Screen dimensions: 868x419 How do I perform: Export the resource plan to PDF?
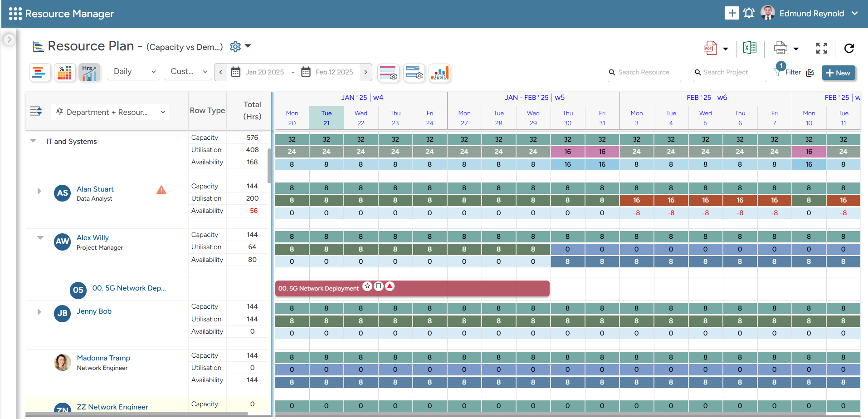[711, 47]
